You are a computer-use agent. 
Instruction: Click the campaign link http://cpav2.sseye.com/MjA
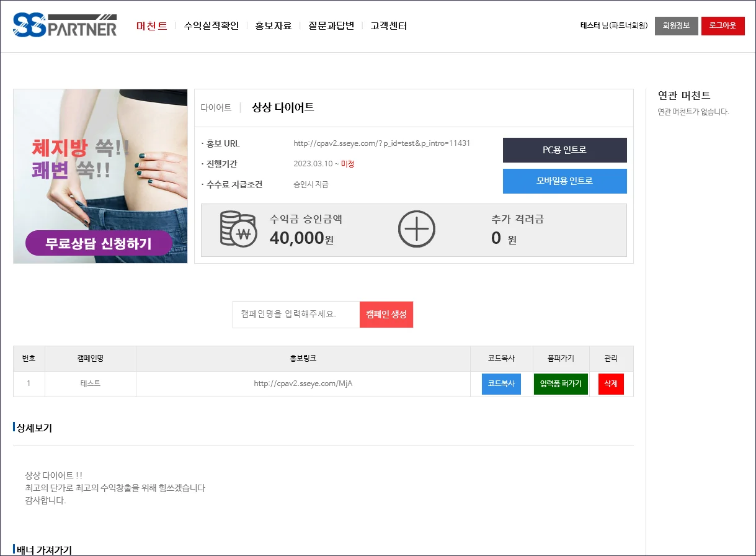pyautogui.click(x=303, y=383)
